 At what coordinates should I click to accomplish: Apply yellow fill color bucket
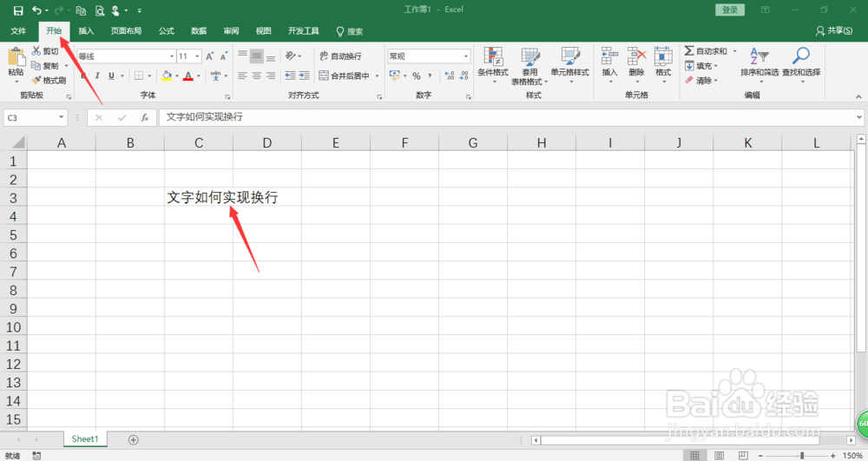[x=167, y=76]
